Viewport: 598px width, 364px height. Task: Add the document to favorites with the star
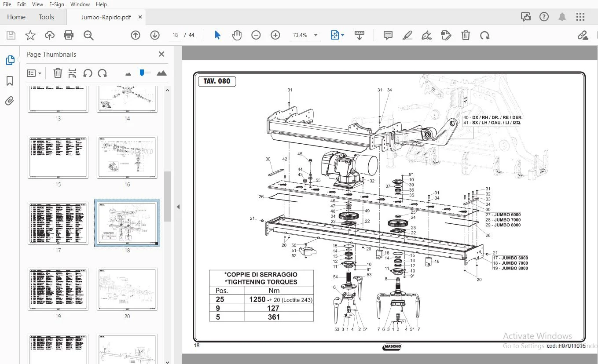[30, 36]
